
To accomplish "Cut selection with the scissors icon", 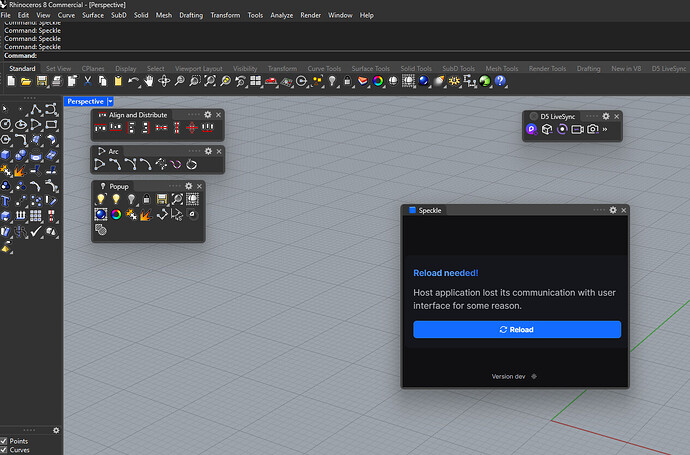I will 87,81.
